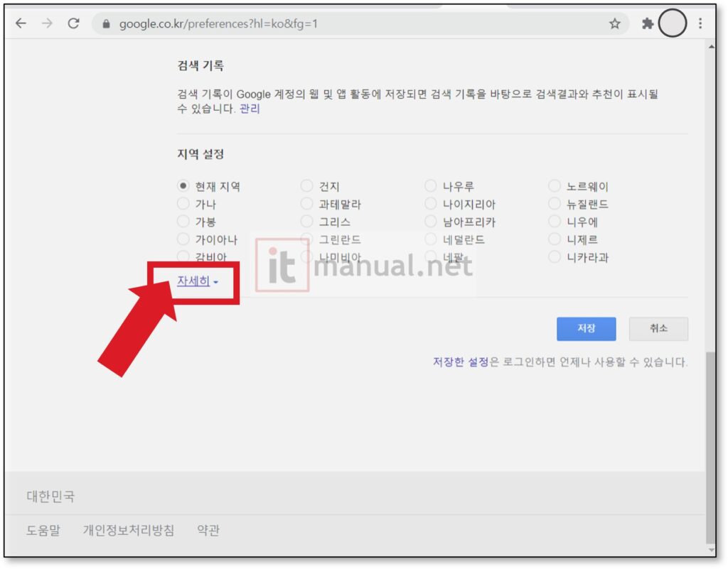This screenshot has height=569, width=728.
Task: Open the Chrome three-dot menu
Action: (700, 23)
